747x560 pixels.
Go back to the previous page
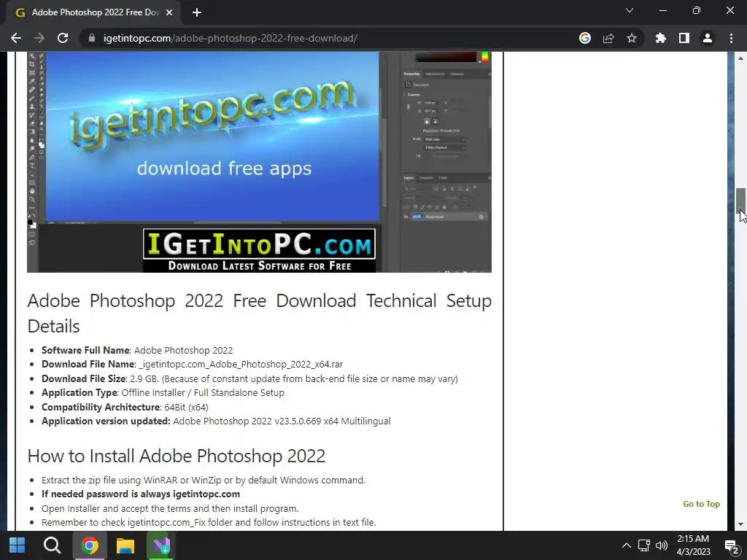pos(16,38)
